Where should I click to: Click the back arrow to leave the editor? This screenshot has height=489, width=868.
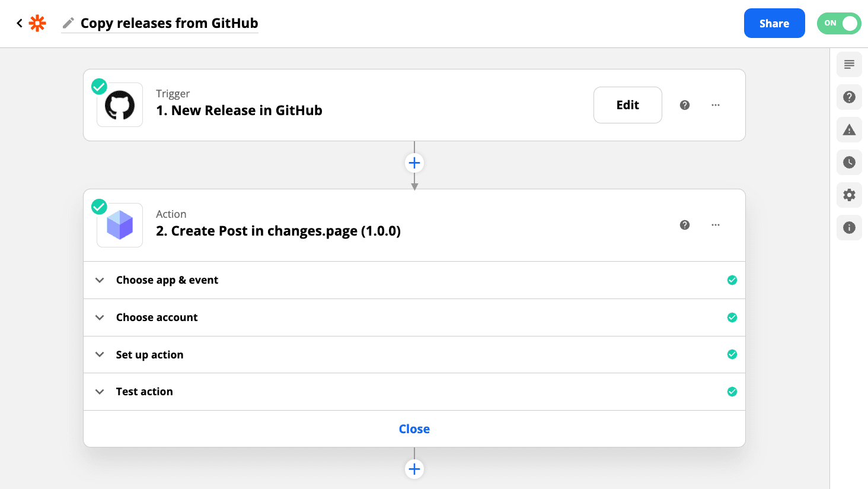[19, 23]
